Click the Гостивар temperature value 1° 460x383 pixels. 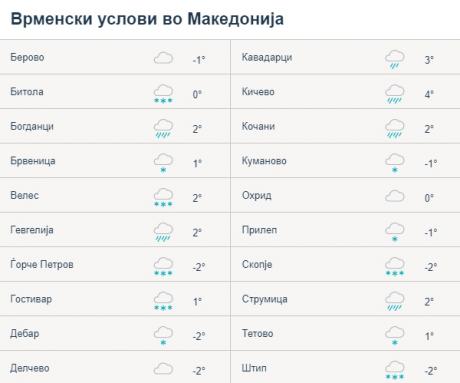(x=197, y=302)
